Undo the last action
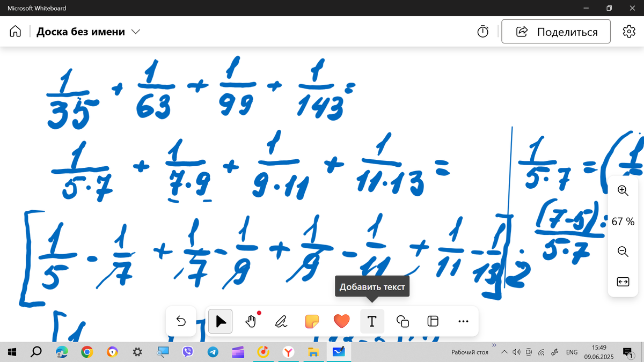The image size is (644, 362). (181, 321)
